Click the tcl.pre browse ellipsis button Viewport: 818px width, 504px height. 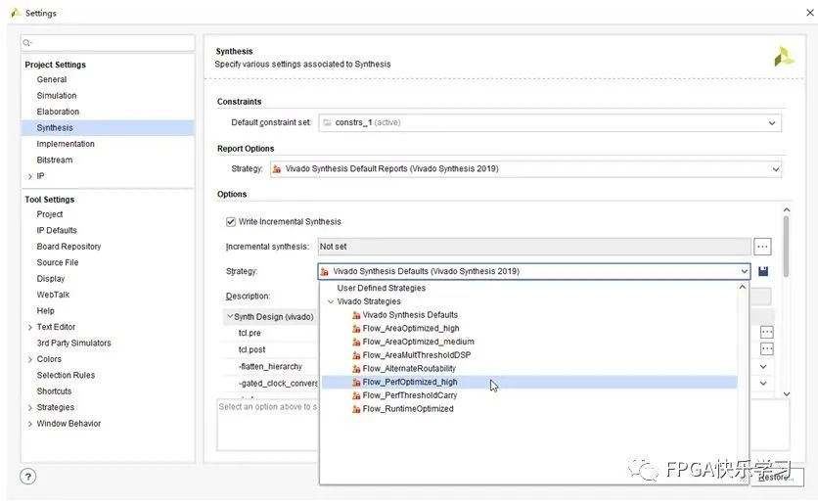[767, 333]
